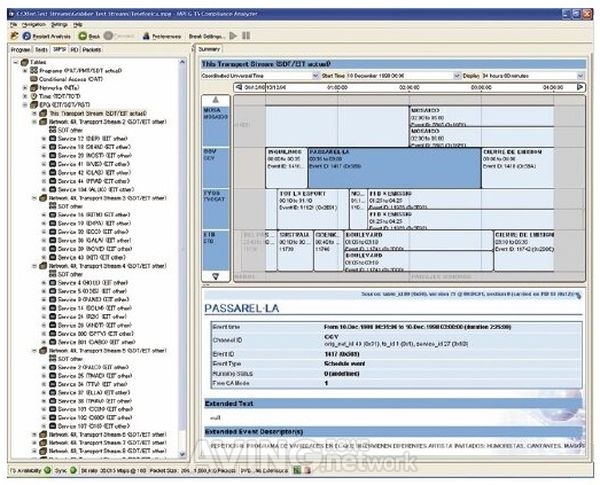The height and width of the screenshot is (485, 600).
Task: Click the folder icon of Transport Stream 5
Action: tap(43, 350)
